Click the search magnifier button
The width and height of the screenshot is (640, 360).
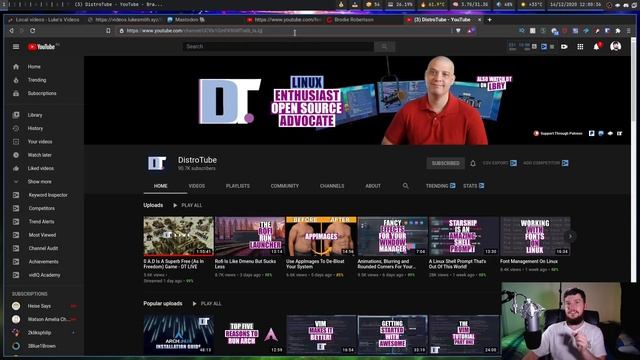point(384,47)
